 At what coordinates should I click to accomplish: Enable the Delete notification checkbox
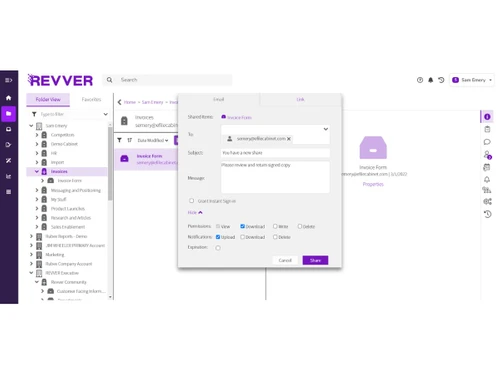pyautogui.click(x=275, y=237)
